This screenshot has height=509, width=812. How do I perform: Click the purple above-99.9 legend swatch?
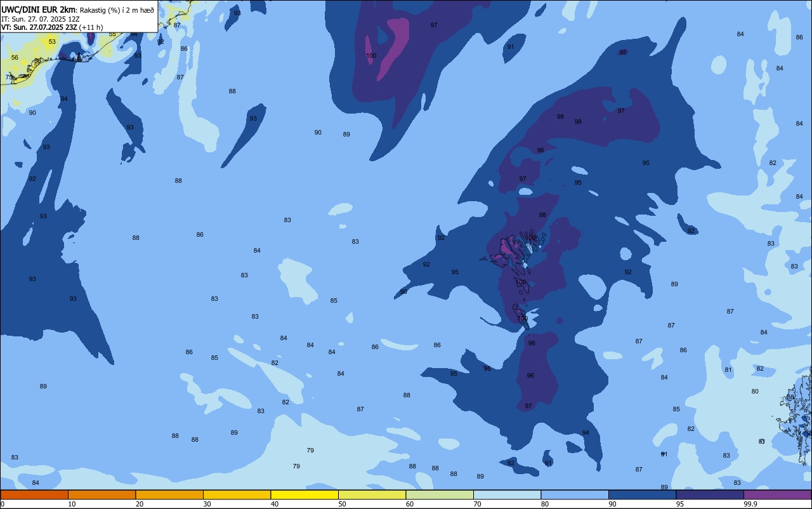[x=777, y=494]
